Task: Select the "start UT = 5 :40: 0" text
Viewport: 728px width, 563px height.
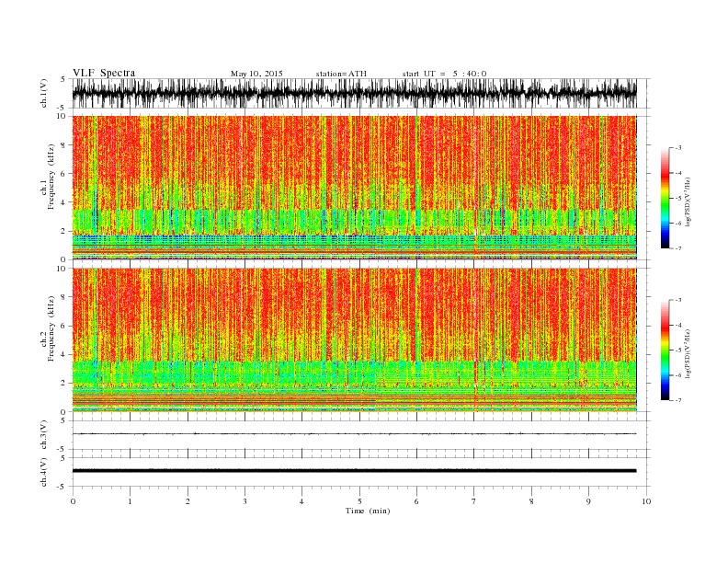Action: coord(444,74)
